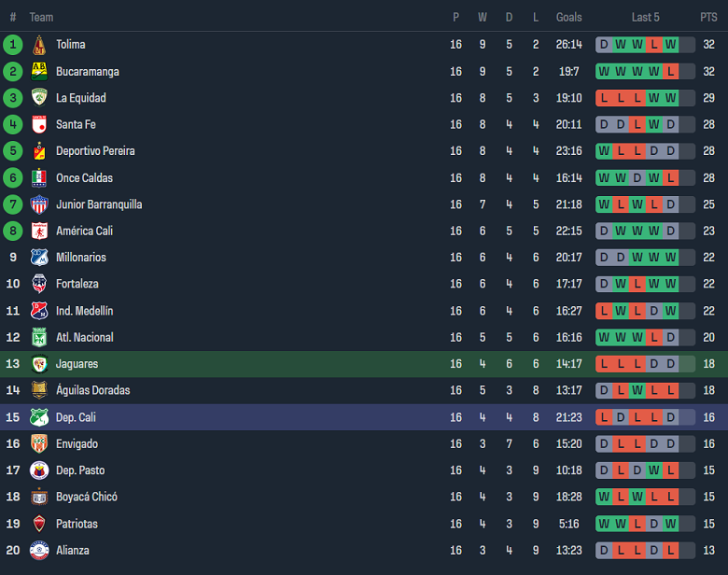Click the Patriotas team crest icon
This screenshot has height=575, width=728.
tap(39, 524)
